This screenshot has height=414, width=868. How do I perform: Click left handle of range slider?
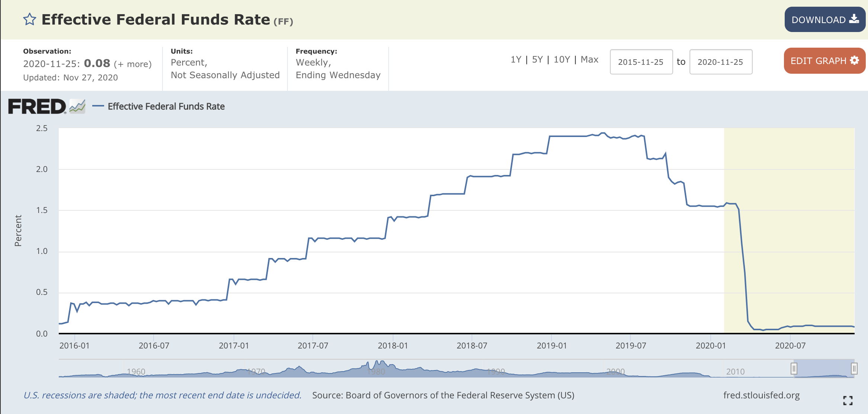(794, 369)
